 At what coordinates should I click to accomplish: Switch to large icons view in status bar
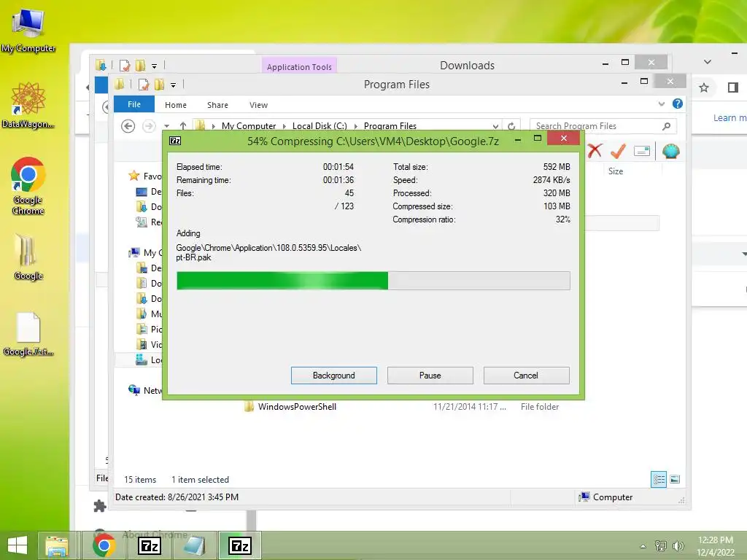click(x=675, y=479)
